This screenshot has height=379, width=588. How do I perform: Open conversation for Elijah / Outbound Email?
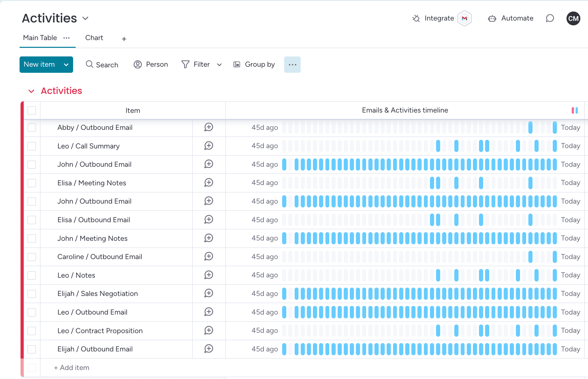click(209, 349)
